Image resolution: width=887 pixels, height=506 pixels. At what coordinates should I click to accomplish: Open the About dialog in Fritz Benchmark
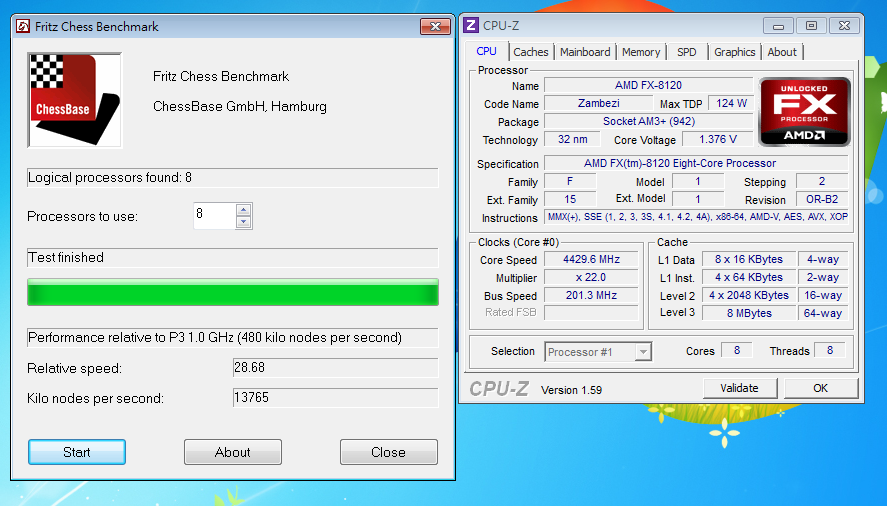coord(232,452)
